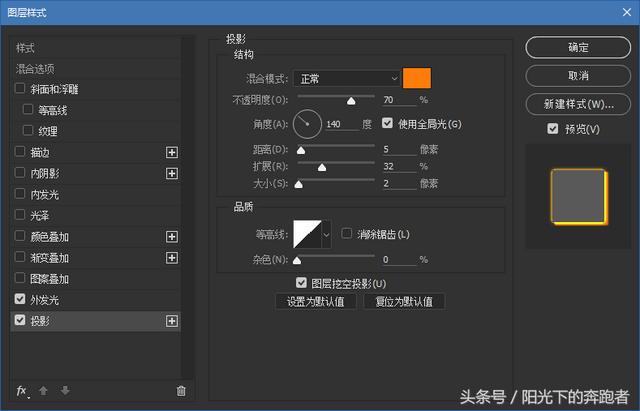Move effect down with down arrow icon
This screenshot has height=411, width=640.
click(x=65, y=391)
